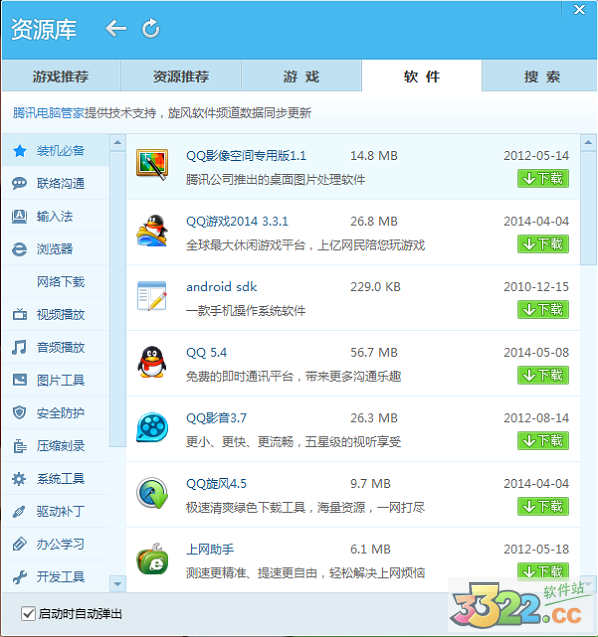
Task: Click the QQ旋风 download arrow icon
Action: pyautogui.click(x=152, y=493)
